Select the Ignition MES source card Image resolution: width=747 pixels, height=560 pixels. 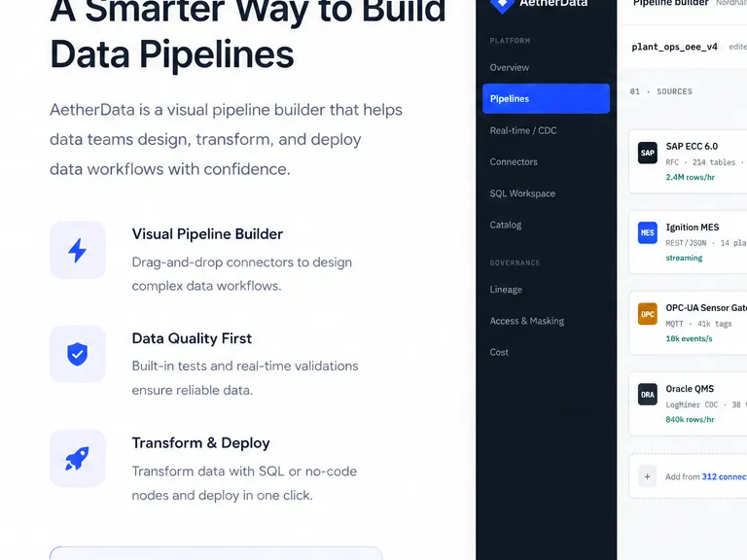(688, 242)
